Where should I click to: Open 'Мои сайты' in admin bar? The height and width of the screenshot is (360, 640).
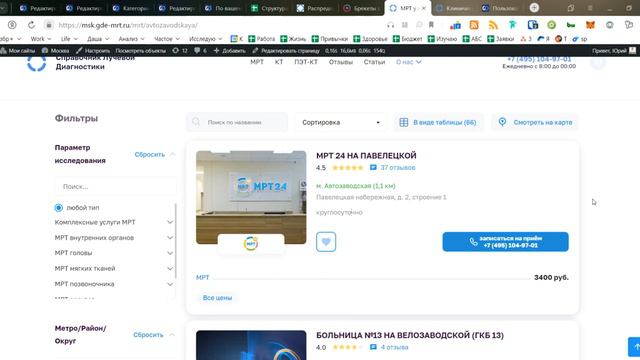point(18,51)
